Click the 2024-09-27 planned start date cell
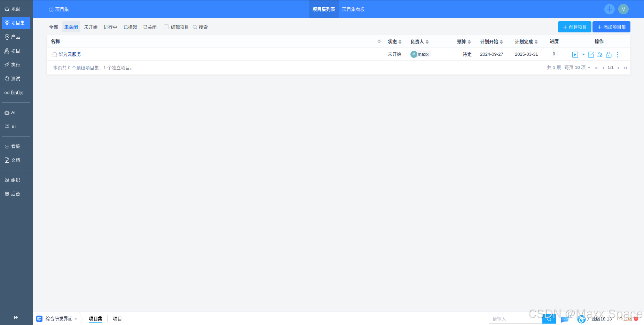 (492, 54)
